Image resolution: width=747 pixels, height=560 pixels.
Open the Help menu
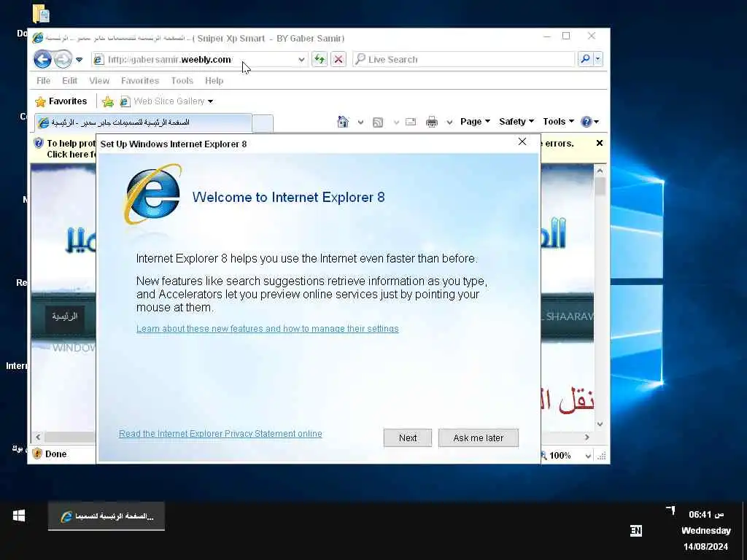point(214,81)
